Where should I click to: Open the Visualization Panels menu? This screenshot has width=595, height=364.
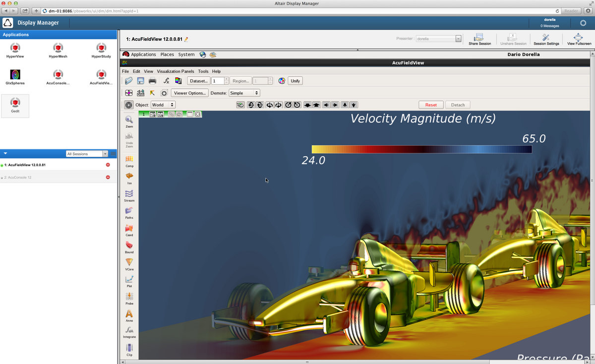(x=176, y=71)
